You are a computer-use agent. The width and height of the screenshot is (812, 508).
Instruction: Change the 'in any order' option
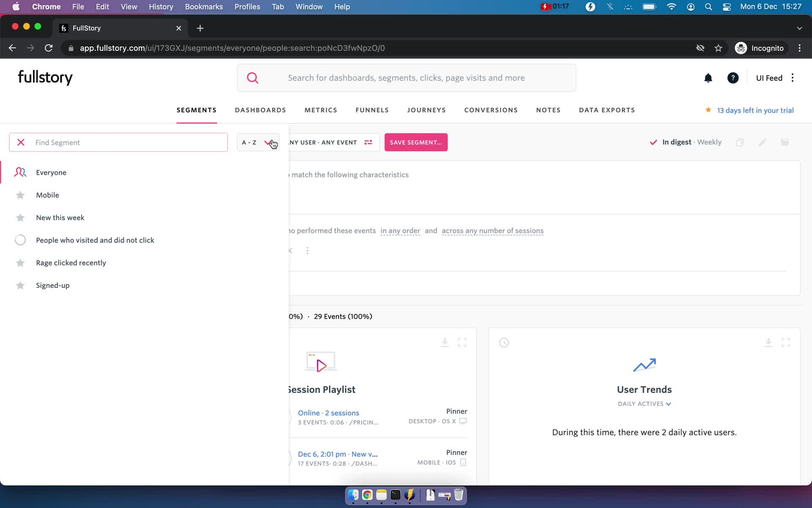pyautogui.click(x=400, y=231)
